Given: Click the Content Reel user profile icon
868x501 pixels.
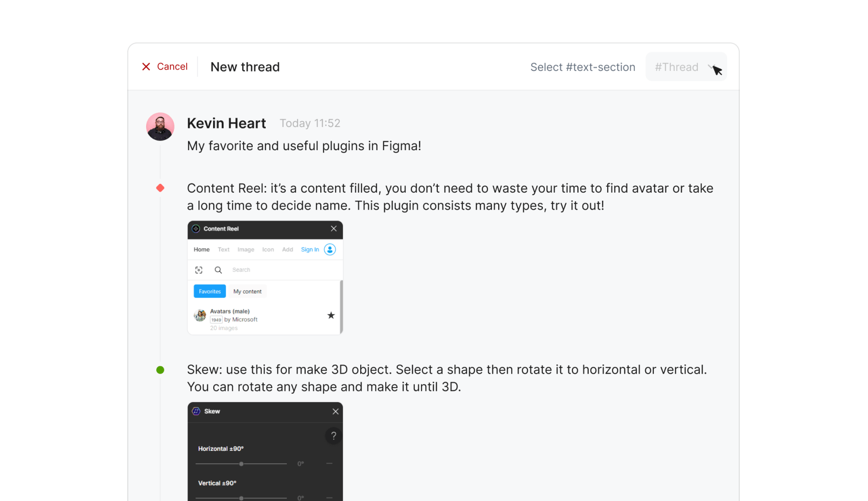Looking at the screenshot, I should pos(330,250).
